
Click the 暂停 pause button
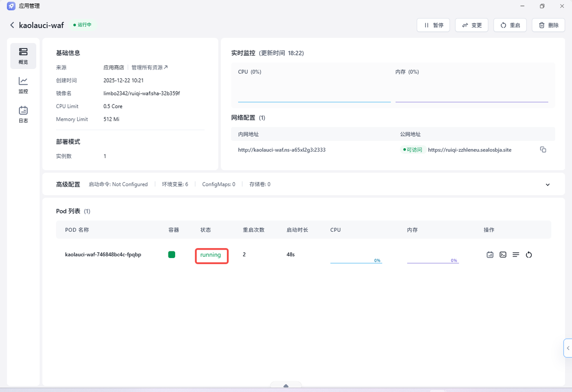[x=433, y=25]
